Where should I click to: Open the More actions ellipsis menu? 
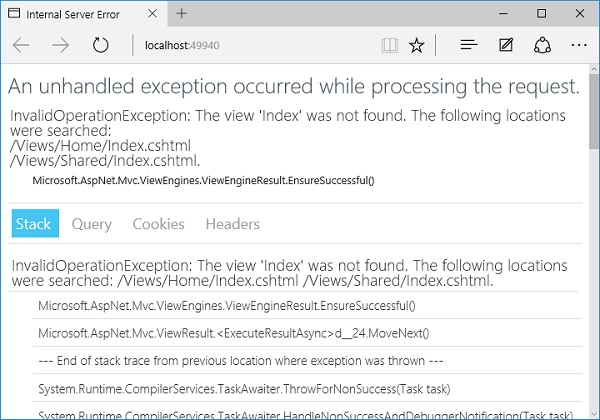coord(579,46)
